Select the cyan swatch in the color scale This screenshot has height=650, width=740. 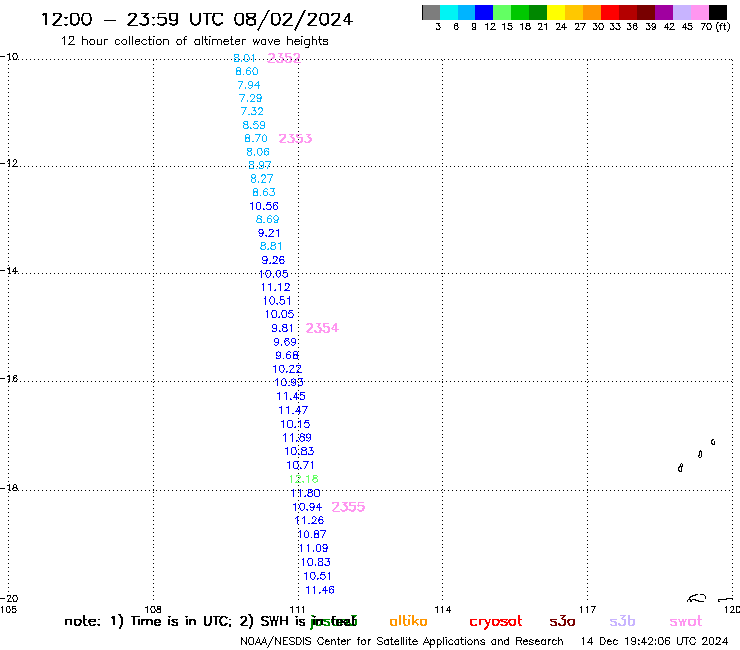pyautogui.click(x=449, y=12)
